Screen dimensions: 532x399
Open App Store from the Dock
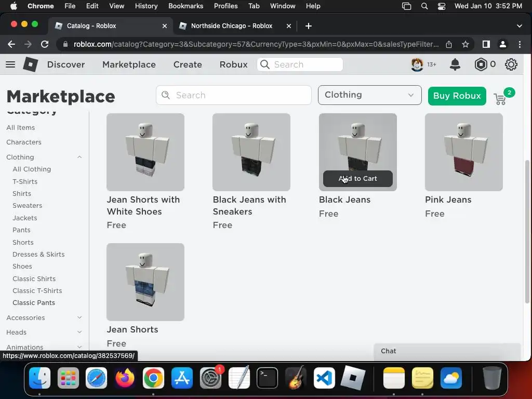pos(182,378)
